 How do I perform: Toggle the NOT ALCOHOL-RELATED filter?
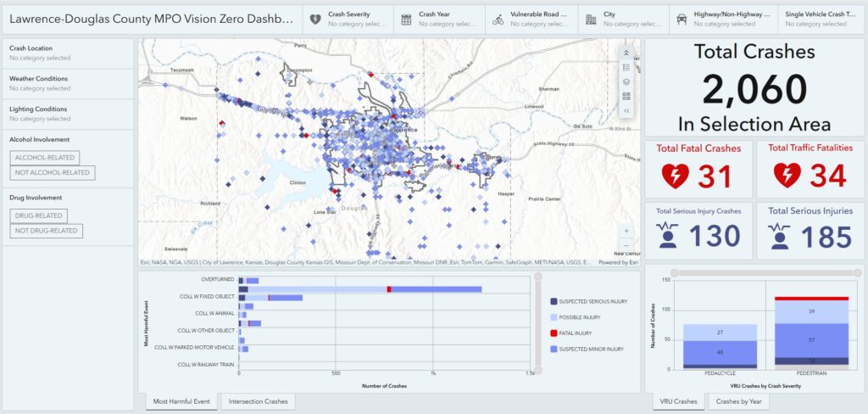click(53, 173)
